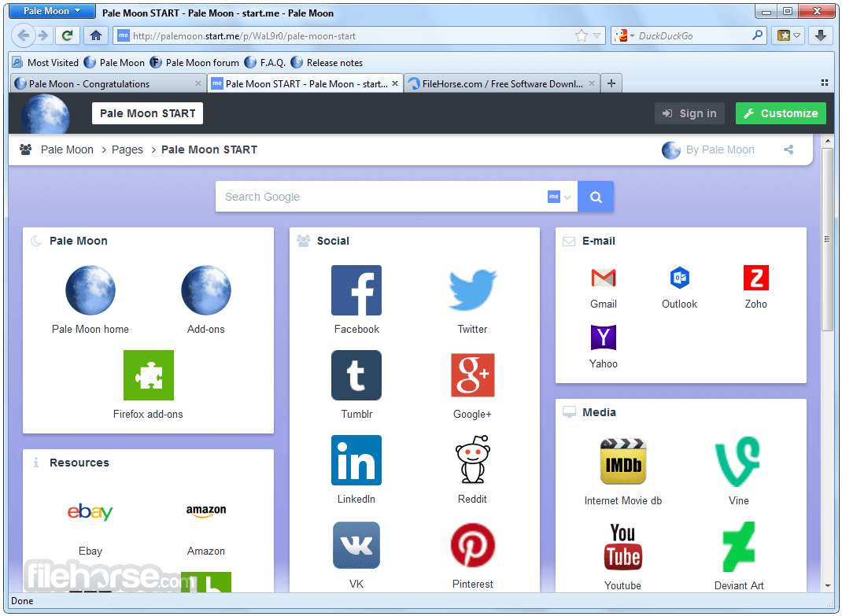
Task: Open the Internet Movie db tile
Action: click(623, 461)
